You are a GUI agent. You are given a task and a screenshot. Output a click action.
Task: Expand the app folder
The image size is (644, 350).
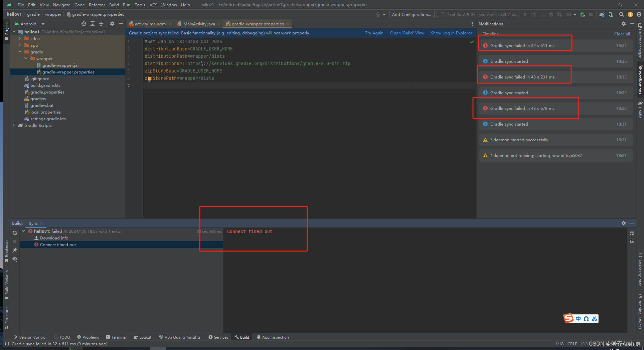tap(20, 45)
